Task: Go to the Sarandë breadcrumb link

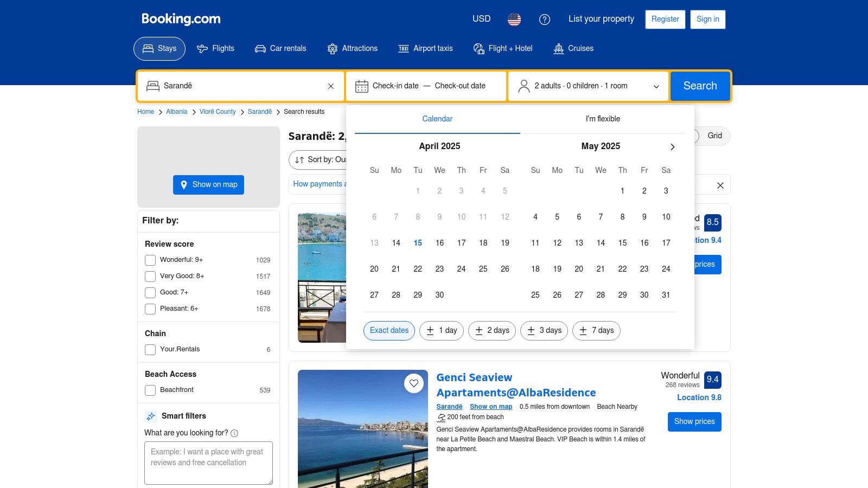Action: pos(260,112)
